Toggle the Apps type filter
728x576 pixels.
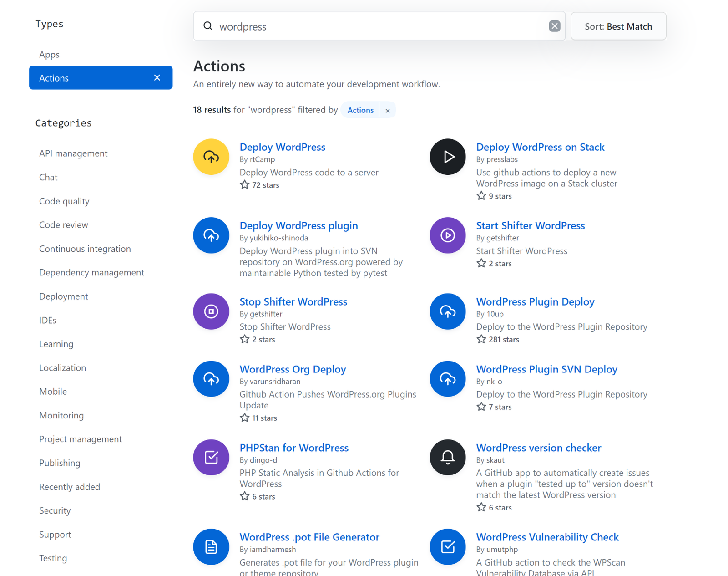click(x=49, y=54)
